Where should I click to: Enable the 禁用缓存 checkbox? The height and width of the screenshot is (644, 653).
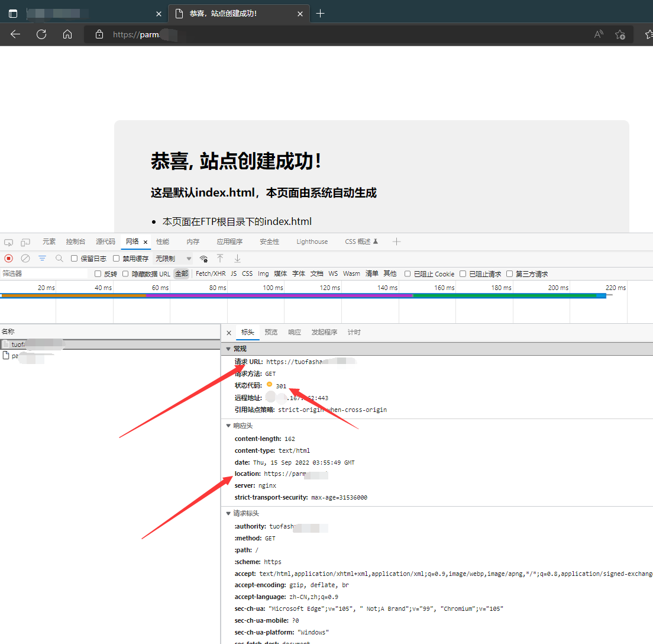click(x=116, y=259)
